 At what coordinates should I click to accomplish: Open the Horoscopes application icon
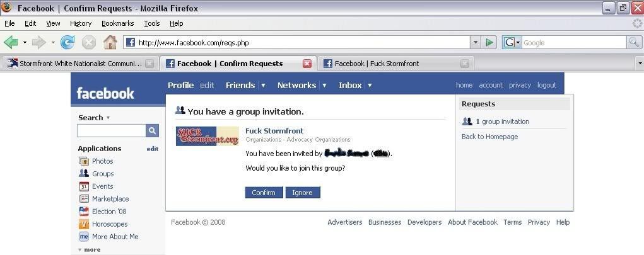coord(84,224)
